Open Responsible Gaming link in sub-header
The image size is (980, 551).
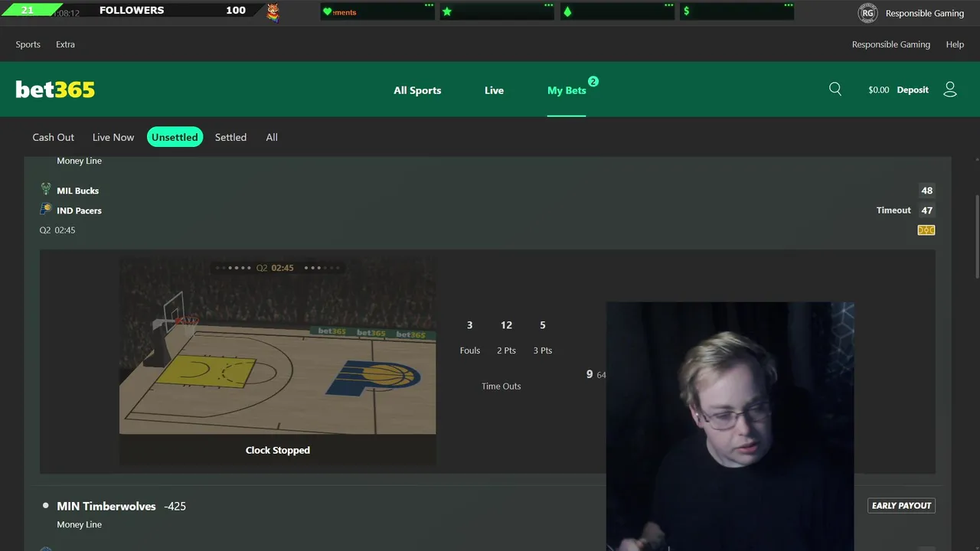891,44
